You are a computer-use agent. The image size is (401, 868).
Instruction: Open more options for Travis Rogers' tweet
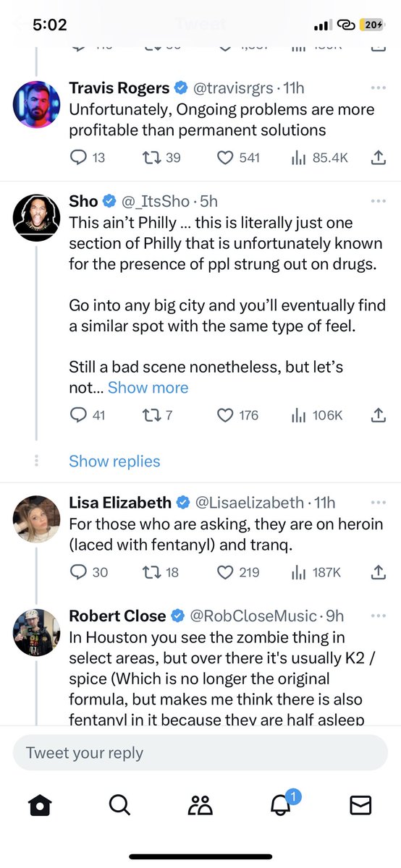(x=378, y=88)
